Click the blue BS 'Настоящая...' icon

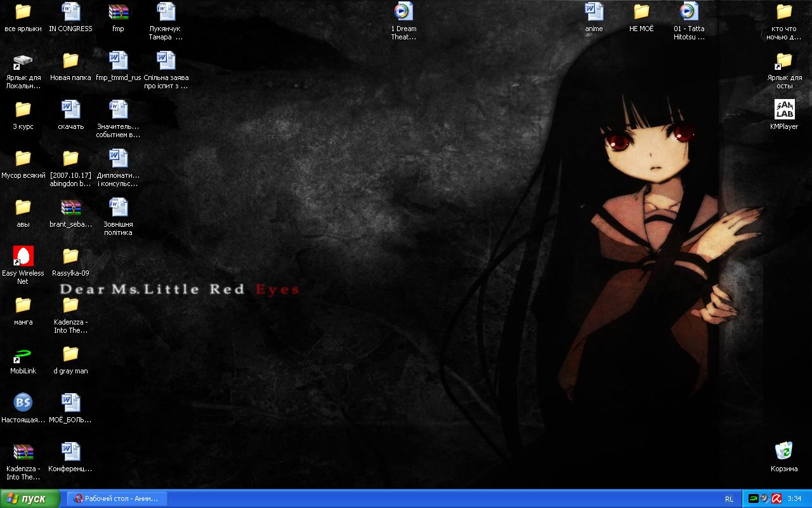23,403
